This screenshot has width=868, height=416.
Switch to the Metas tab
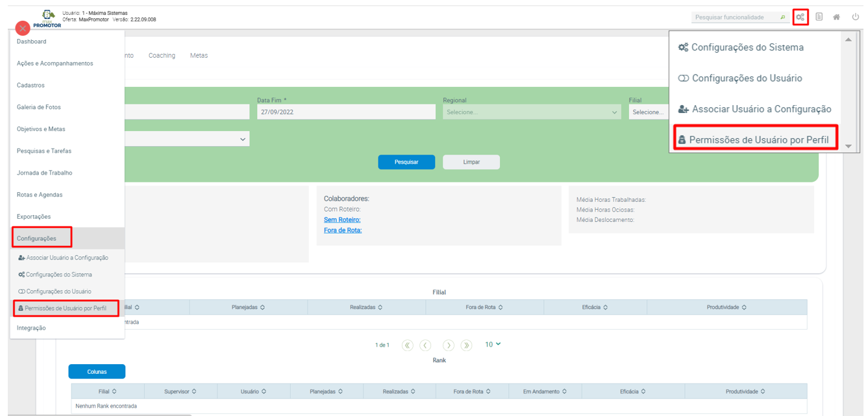pos(199,56)
